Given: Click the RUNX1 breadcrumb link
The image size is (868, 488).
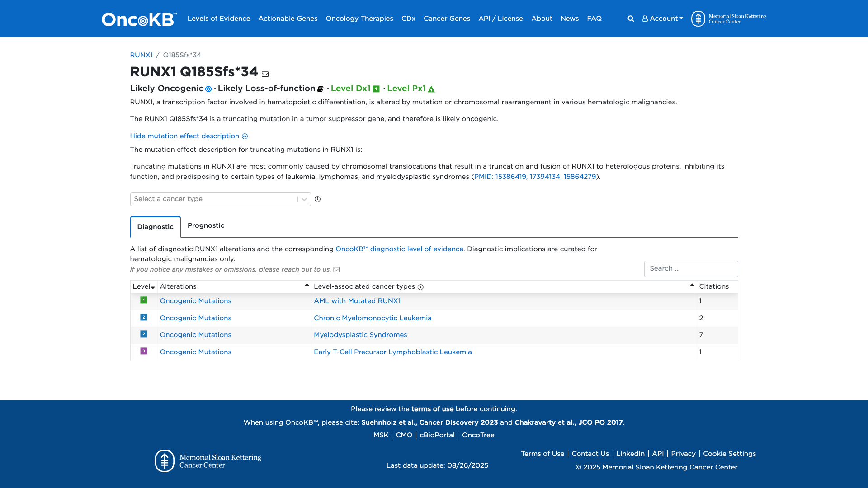Looking at the screenshot, I should click(x=141, y=55).
